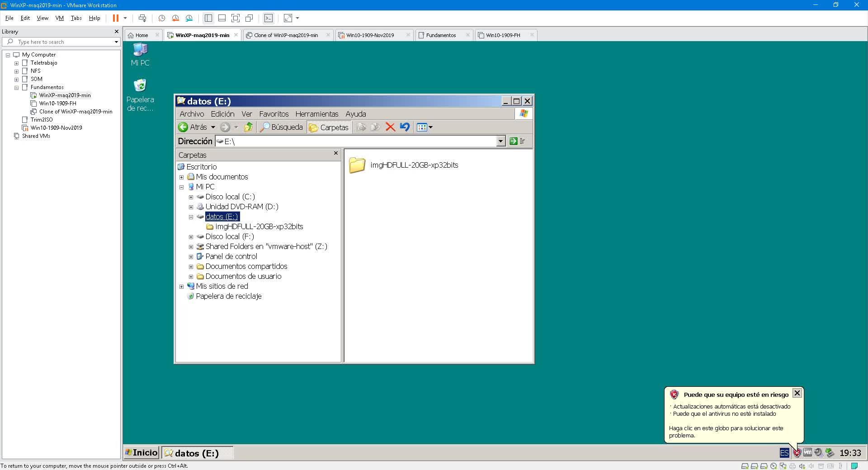Toggle the VMware library sidebar view
The height and width of the screenshot is (470, 868).
(208, 18)
